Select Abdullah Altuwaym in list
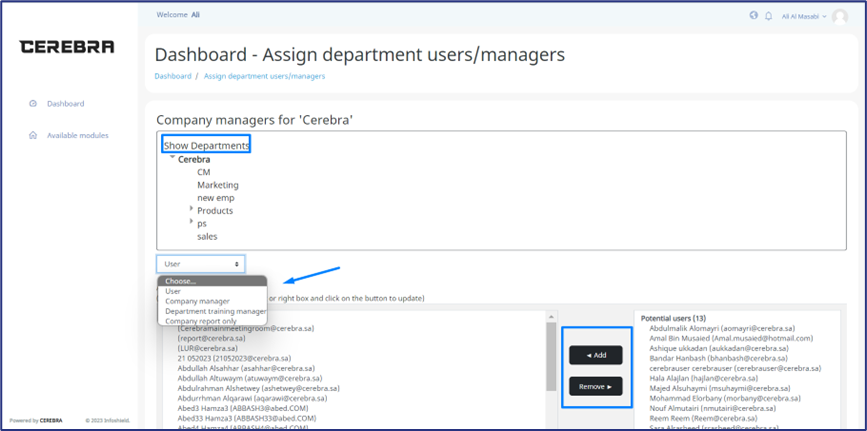This screenshot has width=867, height=431. (x=250, y=378)
